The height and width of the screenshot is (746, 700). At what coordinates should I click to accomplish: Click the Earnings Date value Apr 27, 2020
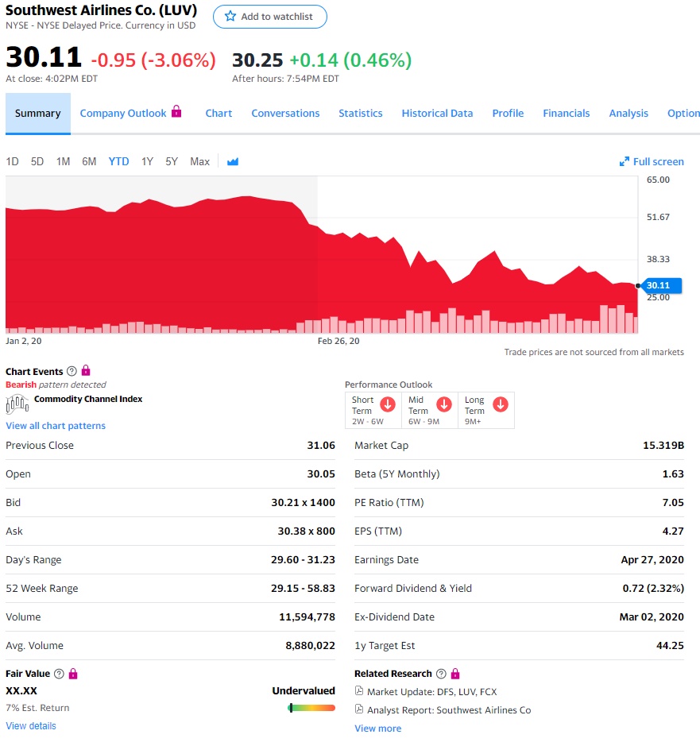point(652,560)
